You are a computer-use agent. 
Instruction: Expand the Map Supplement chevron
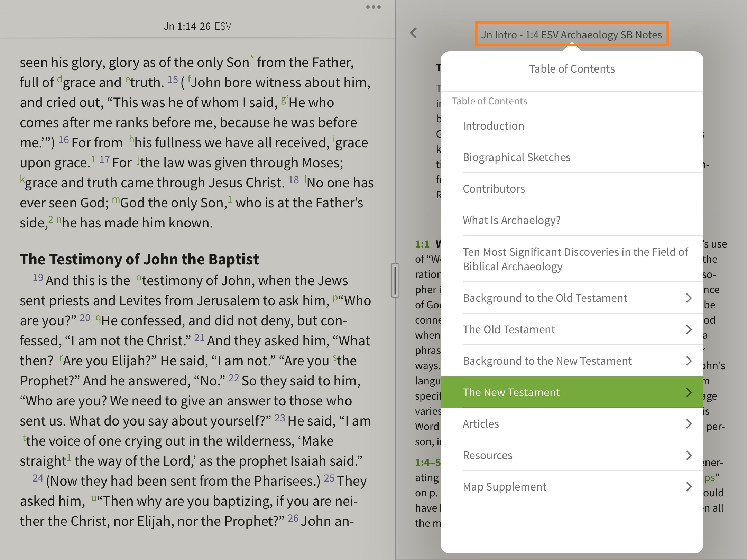[x=689, y=487]
